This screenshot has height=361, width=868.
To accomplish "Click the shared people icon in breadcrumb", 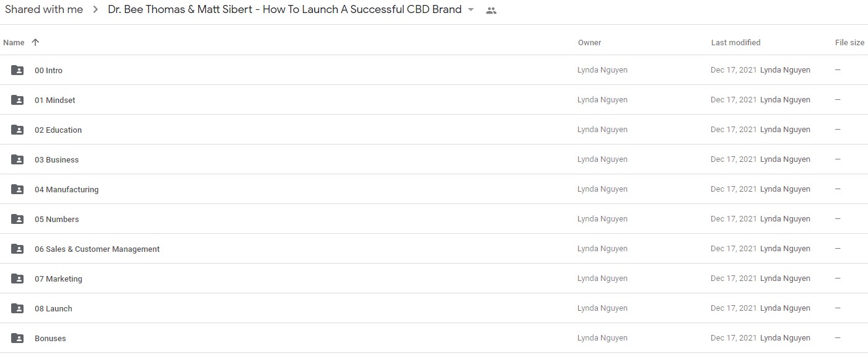I will click(x=491, y=11).
